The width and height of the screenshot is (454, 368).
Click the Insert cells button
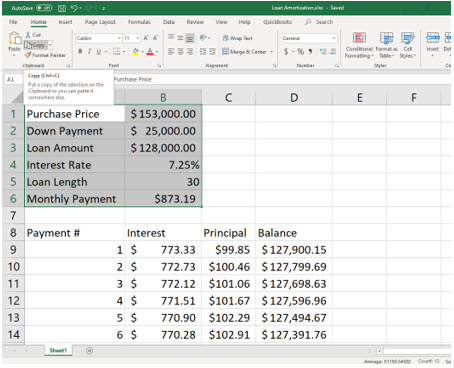(x=433, y=44)
